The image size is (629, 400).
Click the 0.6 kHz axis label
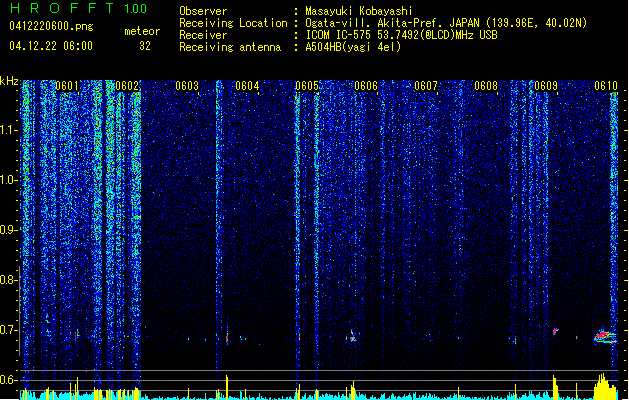8,380
